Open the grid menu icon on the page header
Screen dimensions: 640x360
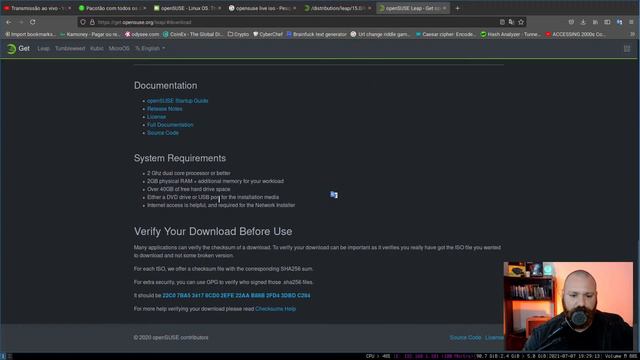[627, 49]
